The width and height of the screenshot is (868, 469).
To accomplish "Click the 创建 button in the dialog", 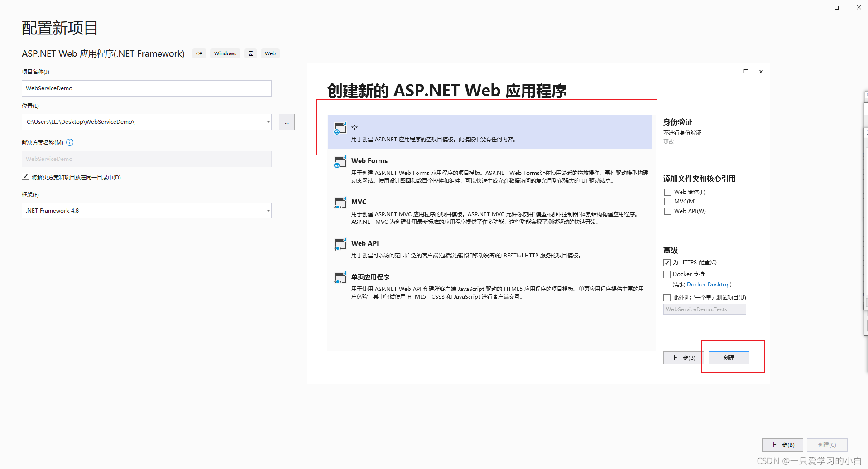I will tap(729, 358).
